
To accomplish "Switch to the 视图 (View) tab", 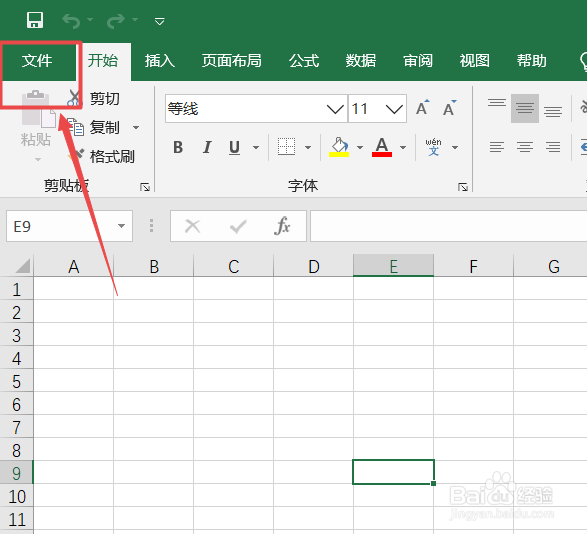I will tap(474, 61).
